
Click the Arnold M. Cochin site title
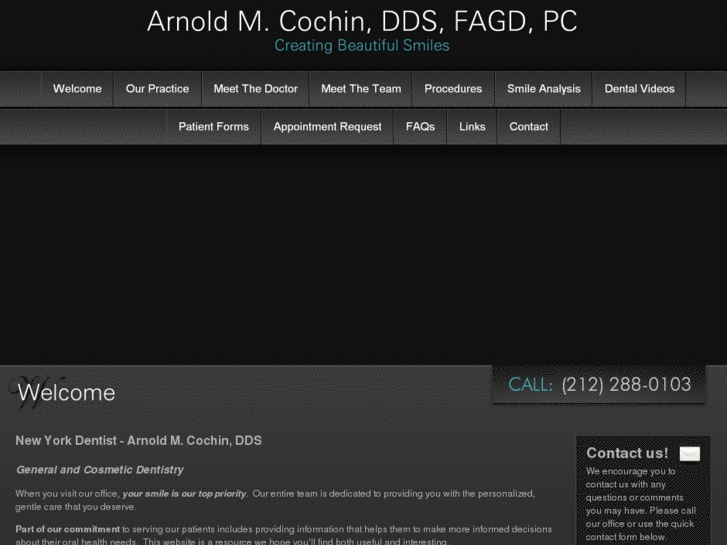click(x=362, y=21)
